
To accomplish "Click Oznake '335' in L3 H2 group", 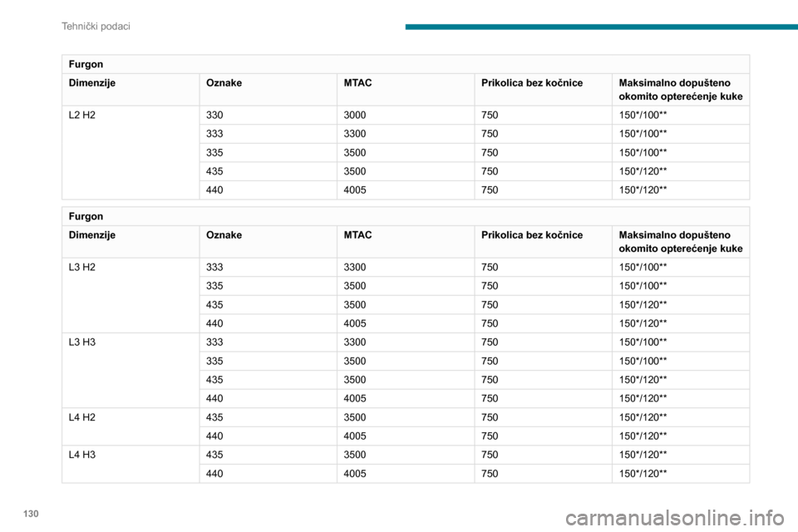I will click(214, 286).
